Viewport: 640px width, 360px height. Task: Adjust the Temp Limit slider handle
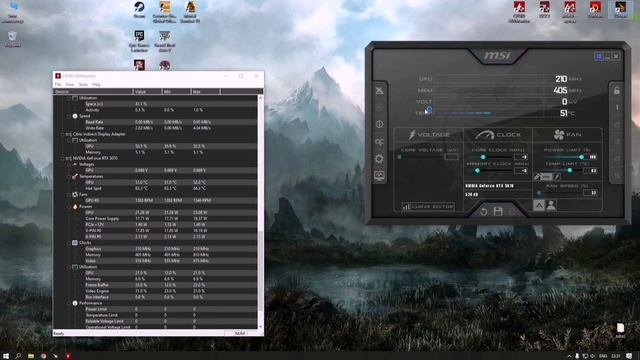coord(569,171)
